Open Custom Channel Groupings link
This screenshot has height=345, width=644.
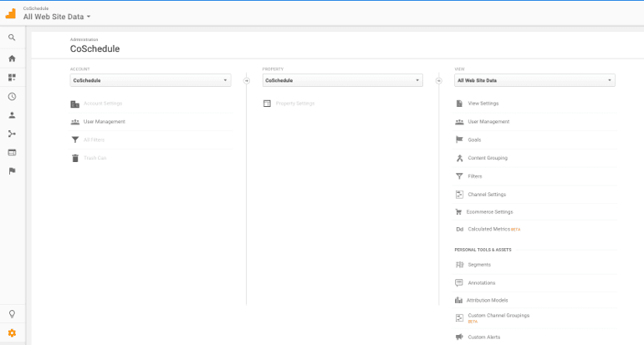click(x=498, y=316)
